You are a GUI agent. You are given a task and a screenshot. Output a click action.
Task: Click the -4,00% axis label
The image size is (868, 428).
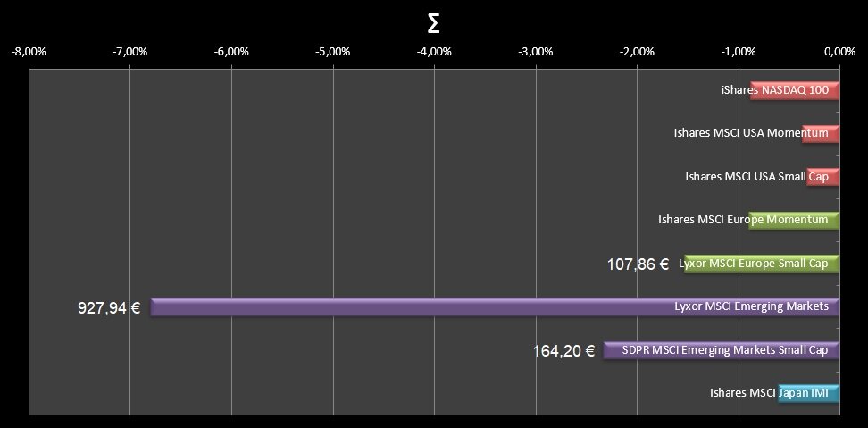pos(434,51)
